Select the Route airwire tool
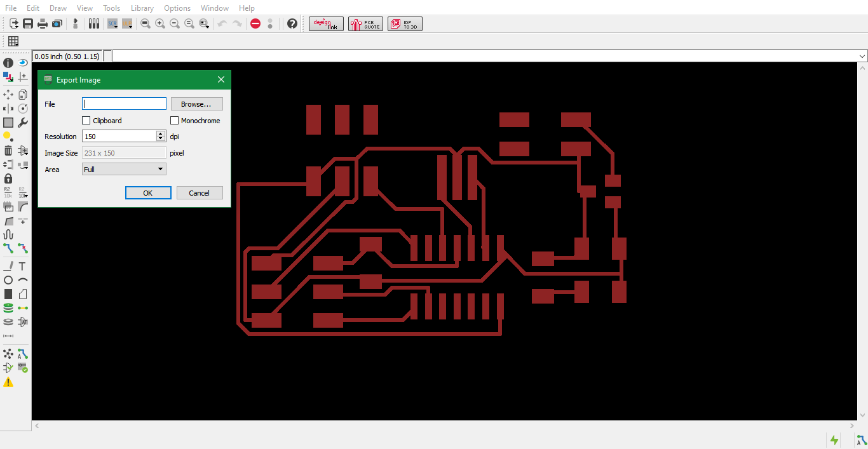Screen dimensions: 868x449 [8, 248]
